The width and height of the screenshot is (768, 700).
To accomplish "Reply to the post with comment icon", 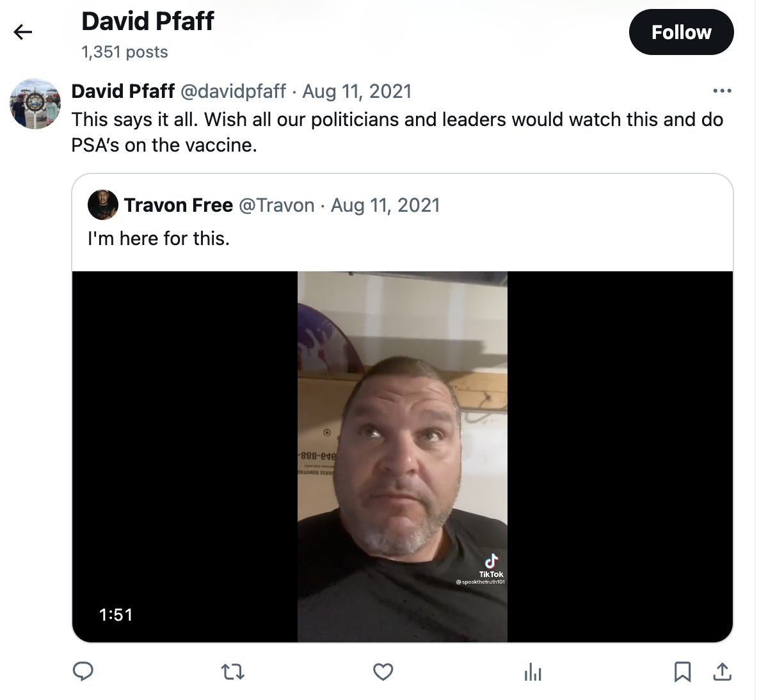I will (x=83, y=671).
